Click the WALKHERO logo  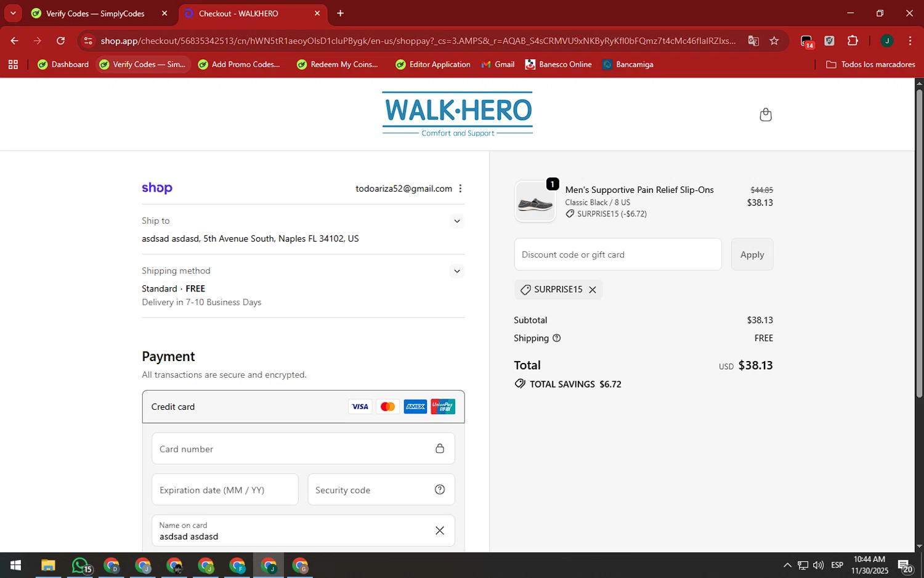(x=457, y=114)
